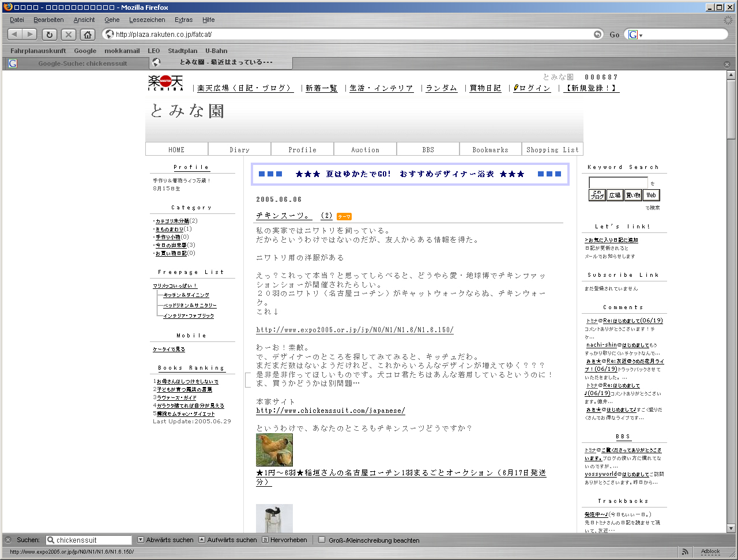Image resolution: width=738 pixels, height=560 pixels.
Task: Close the current tab with the tab bar X
Action: coord(727,64)
